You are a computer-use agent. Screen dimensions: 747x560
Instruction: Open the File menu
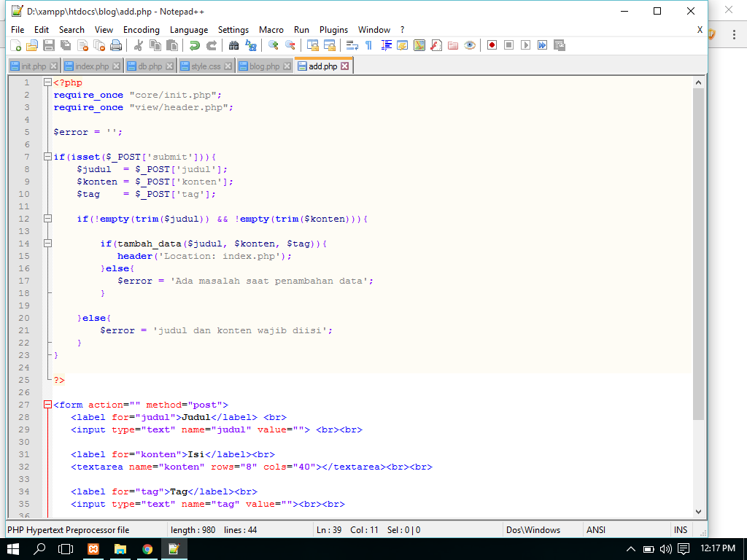tap(18, 29)
